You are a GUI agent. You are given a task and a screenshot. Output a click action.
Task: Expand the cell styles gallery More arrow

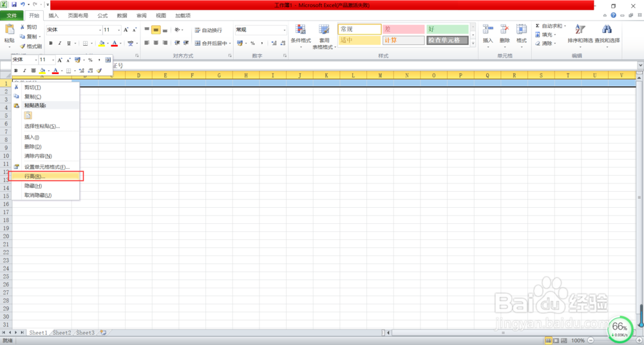pos(473,43)
